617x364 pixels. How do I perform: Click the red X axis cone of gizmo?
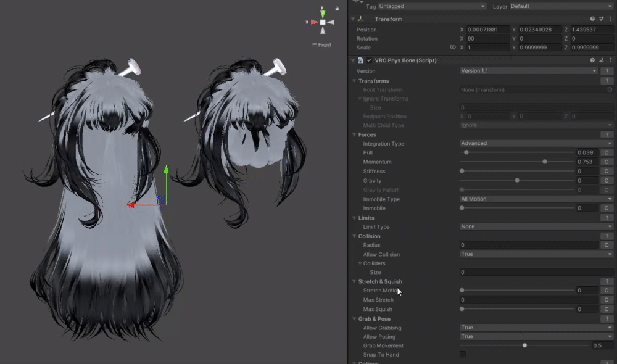pyautogui.click(x=315, y=22)
